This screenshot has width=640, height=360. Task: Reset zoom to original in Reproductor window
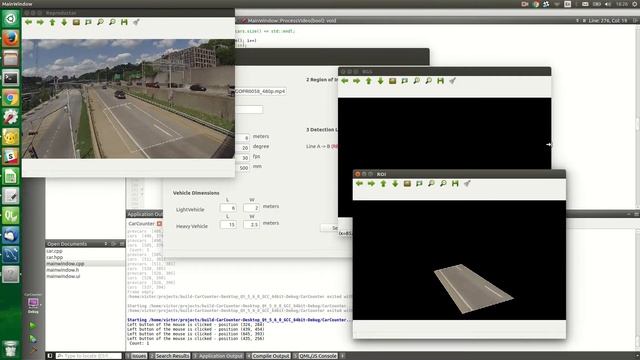76,22
